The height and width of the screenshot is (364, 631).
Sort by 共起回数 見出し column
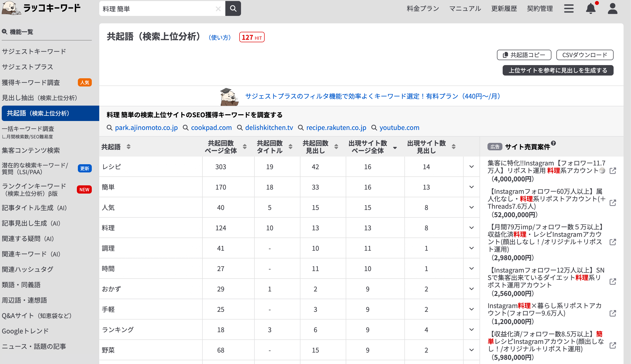click(336, 147)
